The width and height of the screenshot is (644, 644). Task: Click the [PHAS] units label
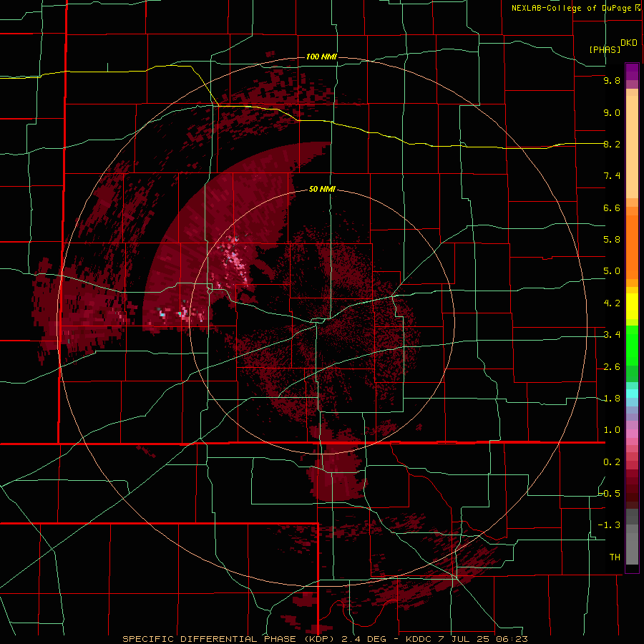(605, 49)
